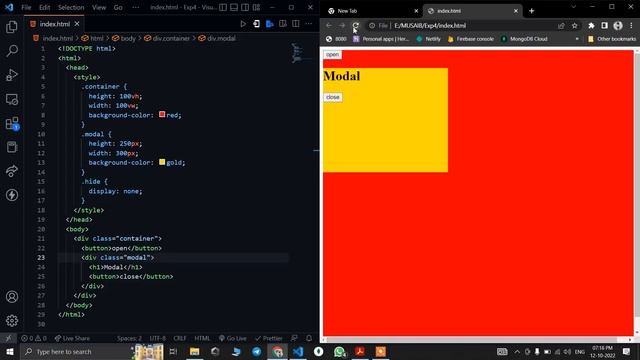640x360 pixels.
Task: Show errors and warnings problems count
Action: click(x=34, y=338)
